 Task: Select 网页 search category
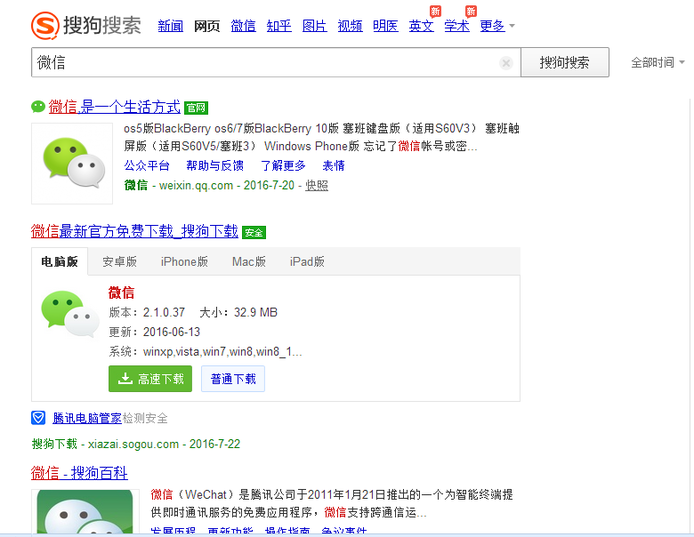click(x=207, y=26)
